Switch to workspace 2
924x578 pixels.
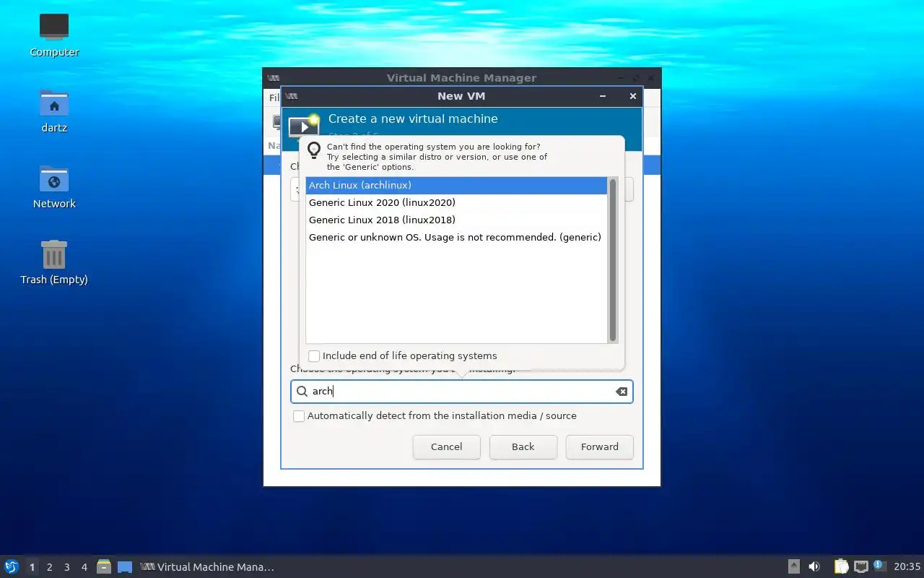[x=49, y=567]
